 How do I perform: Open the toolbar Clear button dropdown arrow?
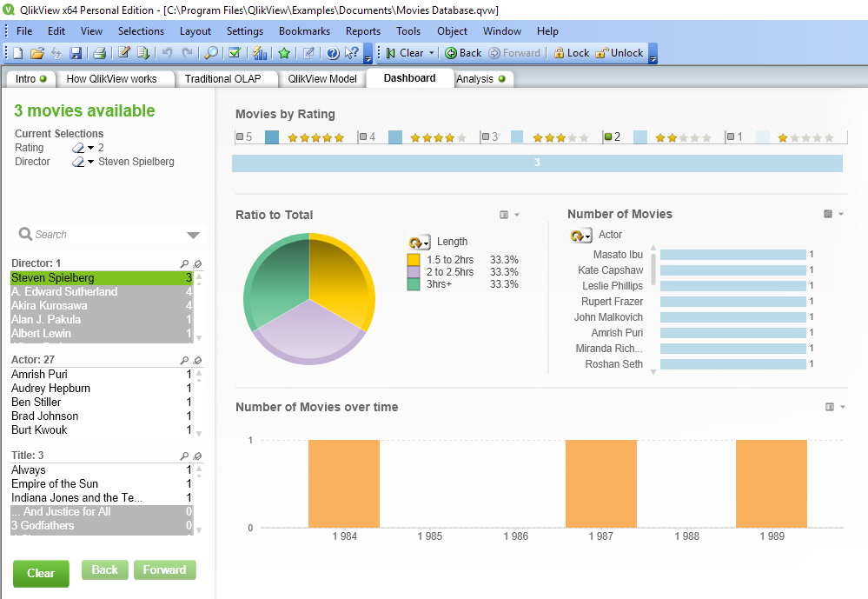coord(432,53)
